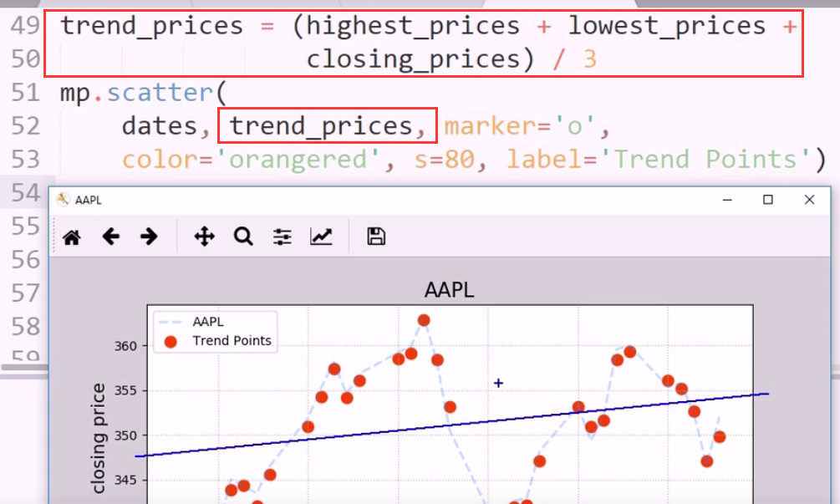Click the AAPL window's matplotlib logo icon
This screenshot has height=504, width=840.
(64, 200)
